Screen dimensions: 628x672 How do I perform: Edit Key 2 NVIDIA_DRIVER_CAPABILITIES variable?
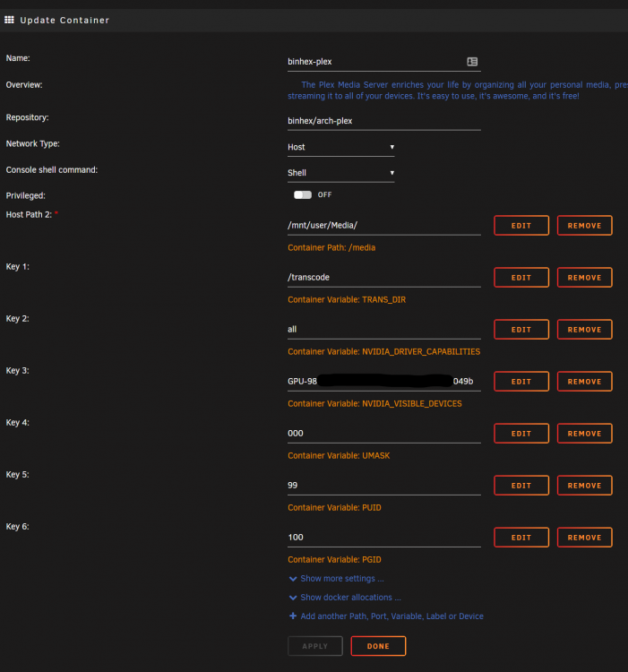point(521,329)
